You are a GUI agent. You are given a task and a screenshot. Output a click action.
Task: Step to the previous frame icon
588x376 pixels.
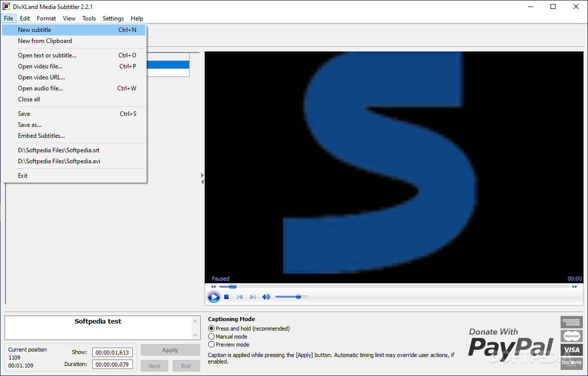[240, 297]
